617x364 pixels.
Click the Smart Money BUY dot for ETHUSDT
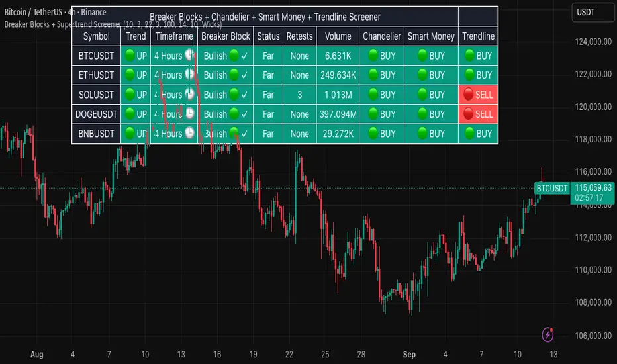[422, 75]
